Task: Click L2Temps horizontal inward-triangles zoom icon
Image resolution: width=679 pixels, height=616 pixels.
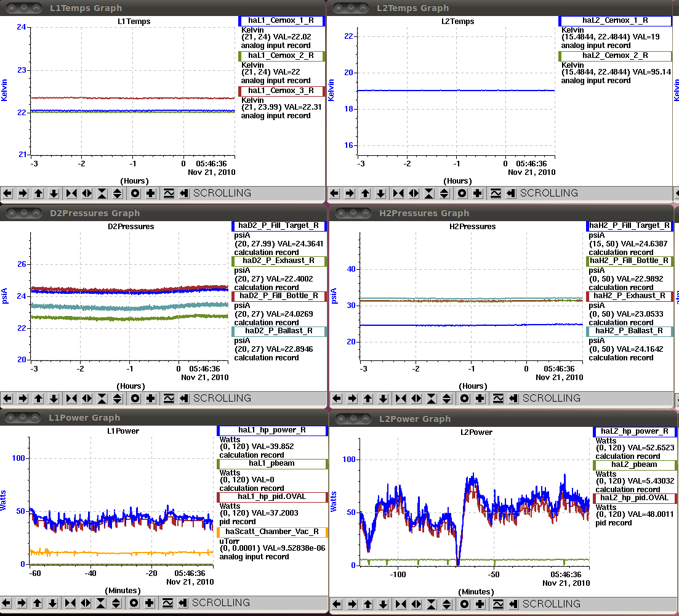Action: point(398,193)
